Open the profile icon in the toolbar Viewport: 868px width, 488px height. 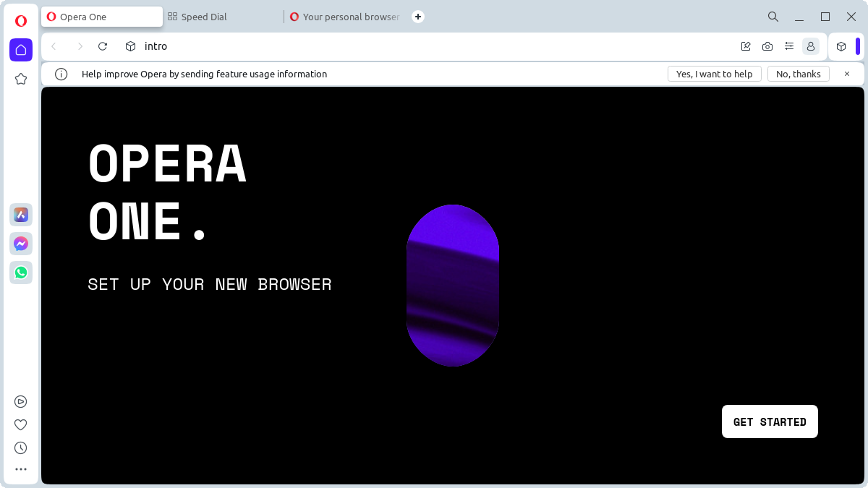pos(811,46)
